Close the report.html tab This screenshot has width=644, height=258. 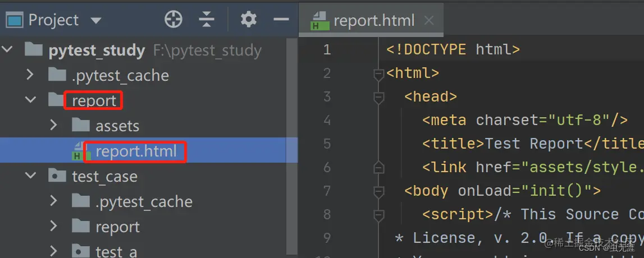(x=429, y=21)
